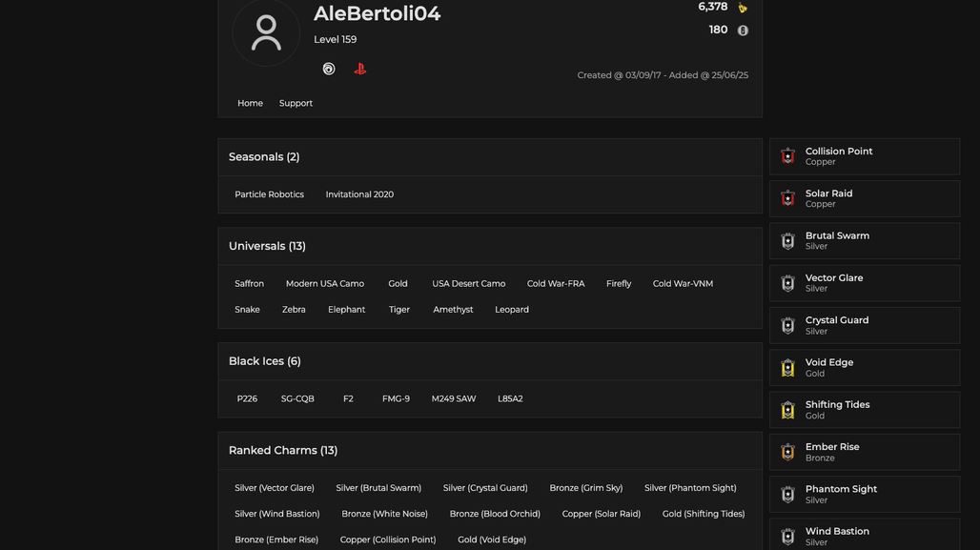Select the Ember Rise bronze rank badge
Viewport: 980px width, 550px height.
pyautogui.click(x=787, y=452)
